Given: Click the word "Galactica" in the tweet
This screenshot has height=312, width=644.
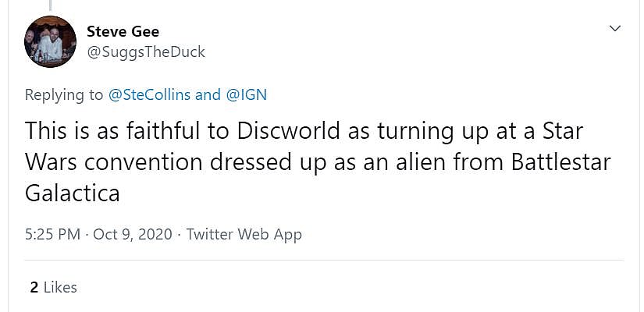Looking at the screenshot, I should click(x=73, y=193).
